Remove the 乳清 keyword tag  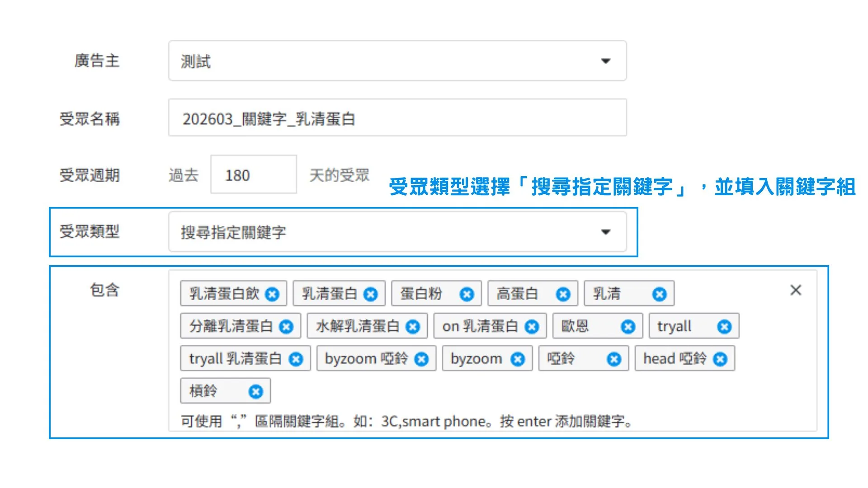(x=659, y=293)
